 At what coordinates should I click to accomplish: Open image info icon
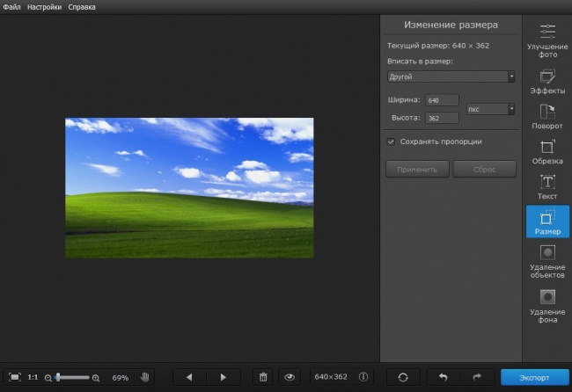click(363, 377)
